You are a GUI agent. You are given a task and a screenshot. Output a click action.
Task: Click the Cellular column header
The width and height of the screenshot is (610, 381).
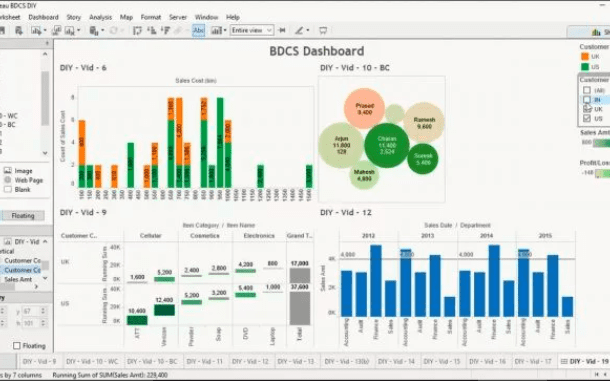tap(151, 236)
